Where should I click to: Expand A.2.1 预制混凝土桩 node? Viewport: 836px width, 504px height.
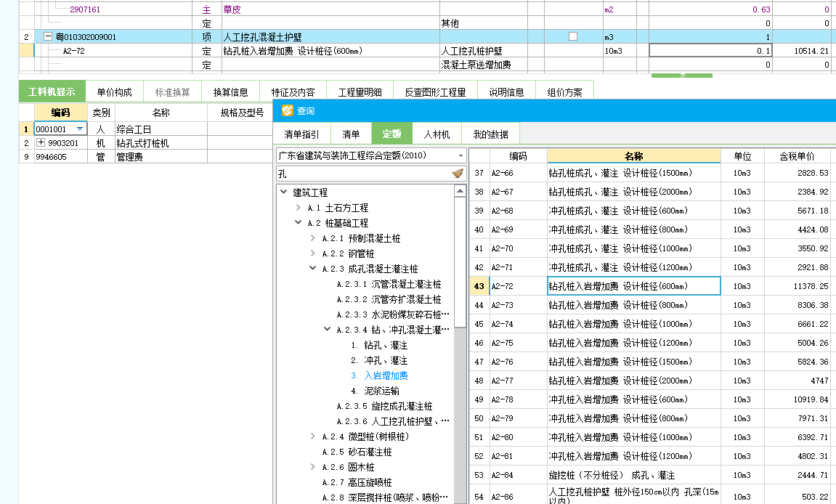[312, 238]
